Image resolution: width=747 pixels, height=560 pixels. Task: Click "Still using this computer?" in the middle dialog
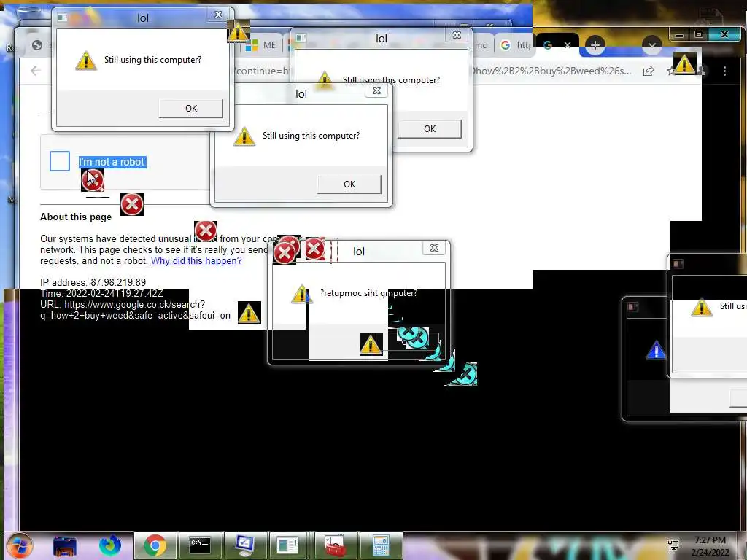click(x=311, y=136)
